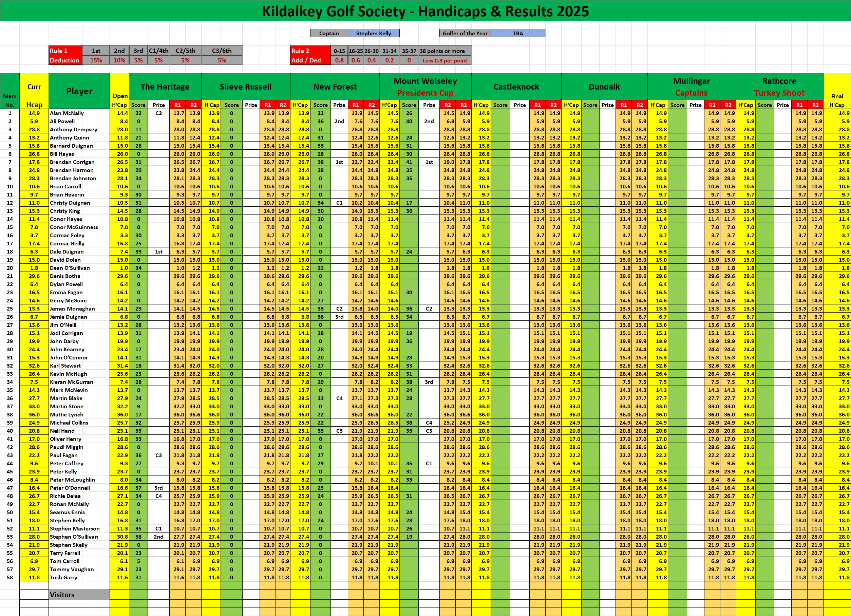This screenshot has height=616, width=851.
Task: Click Peter Caffrey's 'C1' Mount Wolseley prize
Action: 429,463
